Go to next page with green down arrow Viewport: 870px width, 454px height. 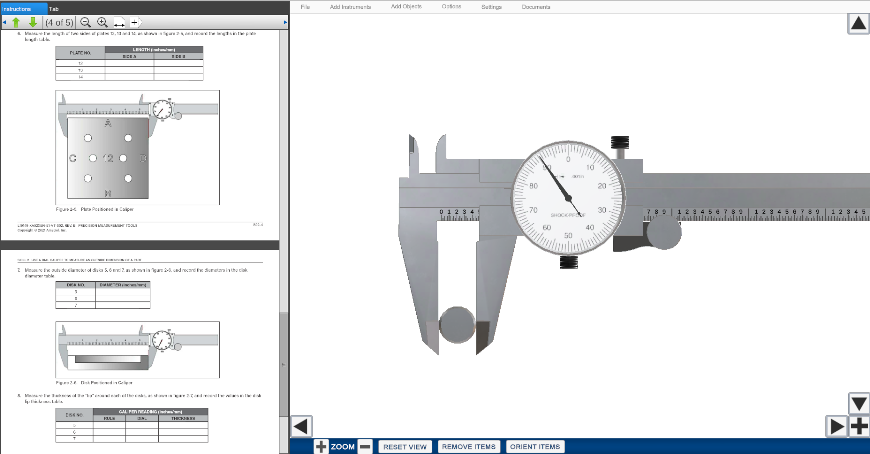[x=32, y=21]
